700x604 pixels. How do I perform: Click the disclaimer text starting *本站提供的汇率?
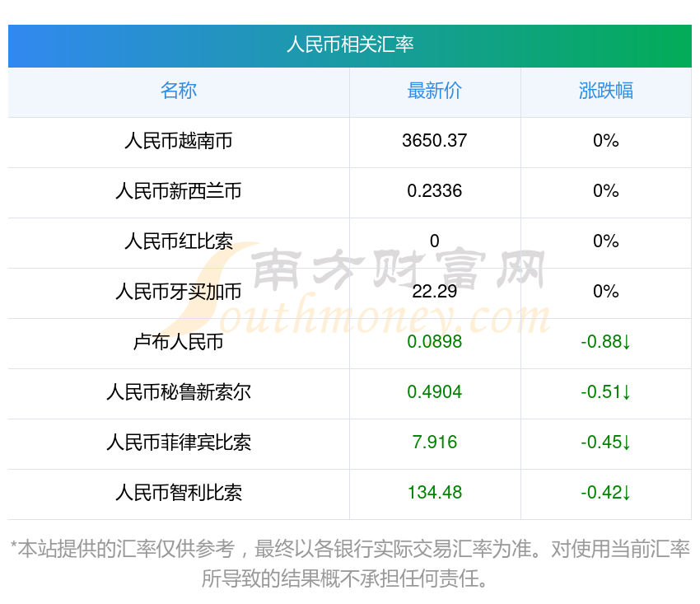pyautogui.click(x=350, y=564)
